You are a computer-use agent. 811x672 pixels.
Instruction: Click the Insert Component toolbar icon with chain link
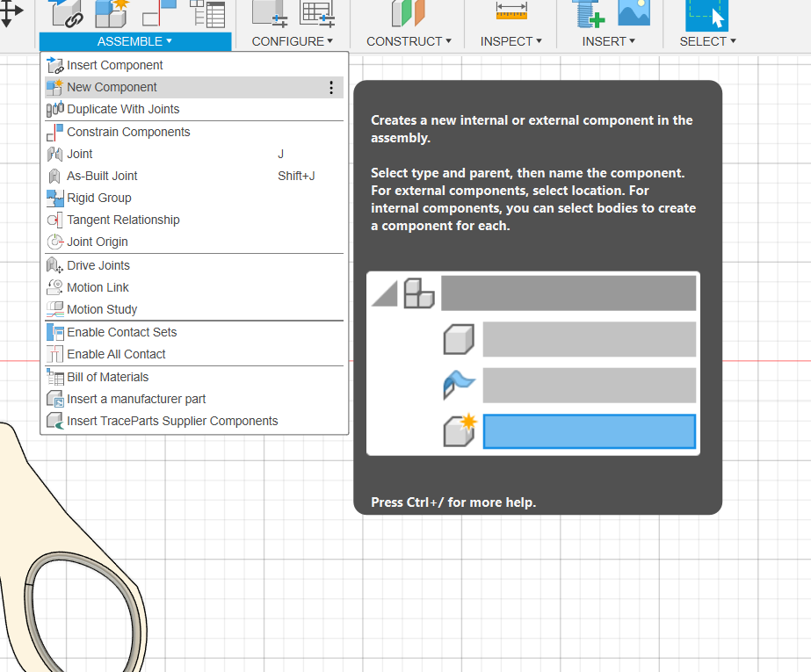(67, 12)
